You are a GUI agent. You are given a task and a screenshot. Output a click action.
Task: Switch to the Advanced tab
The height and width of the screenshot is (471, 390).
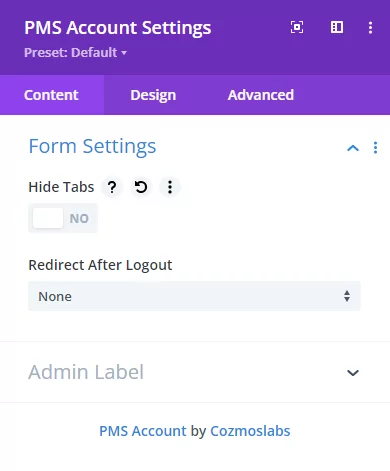pyautogui.click(x=261, y=95)
